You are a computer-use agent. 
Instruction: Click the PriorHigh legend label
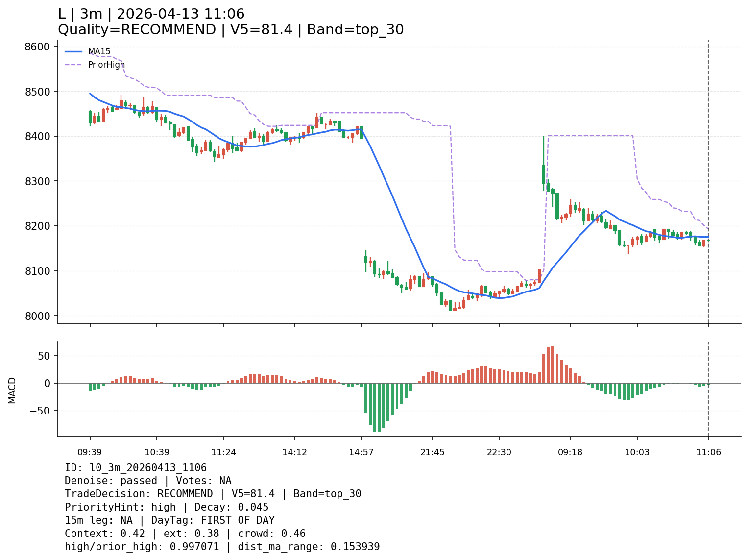tap(106, 65)
